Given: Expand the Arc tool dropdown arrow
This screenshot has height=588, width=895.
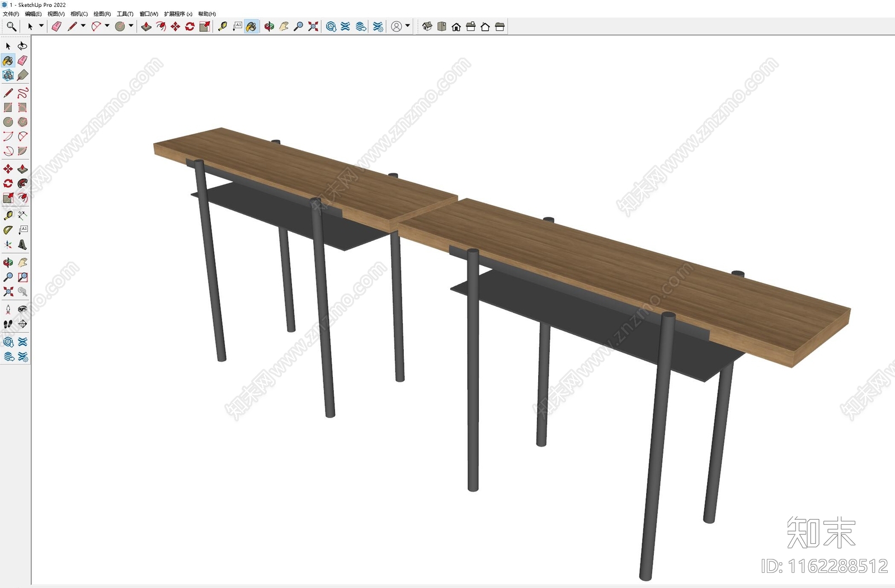Looking at the screenshot, I should 107,26.
